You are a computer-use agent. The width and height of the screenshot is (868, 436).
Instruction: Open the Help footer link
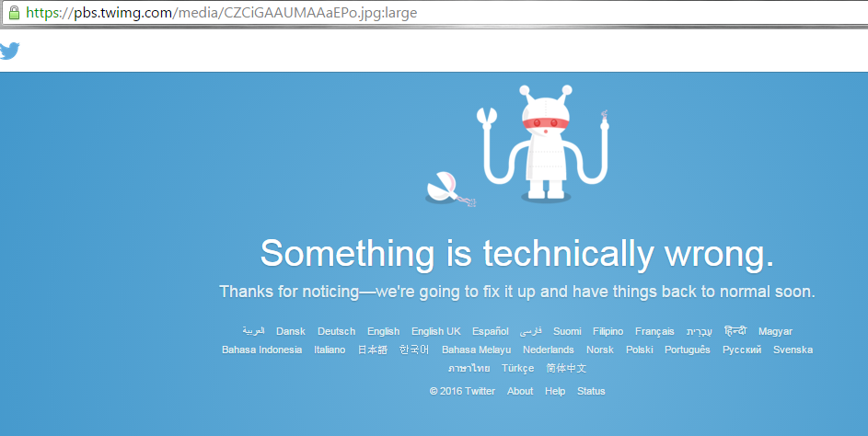[555, 391]
